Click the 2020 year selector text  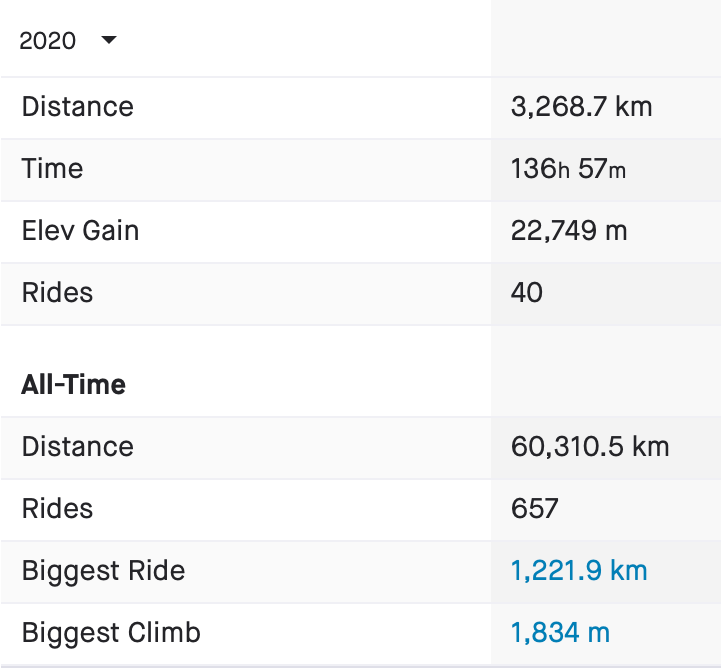(x=47, y=41)
